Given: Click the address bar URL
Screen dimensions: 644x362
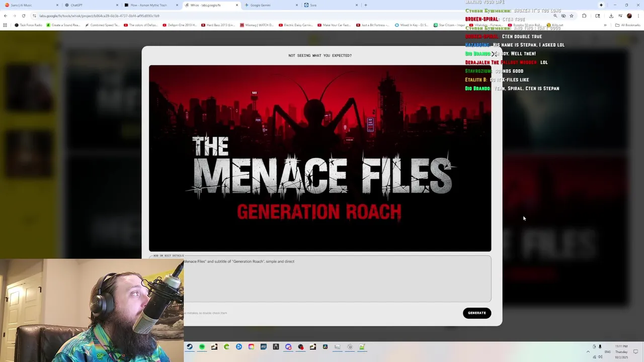Looking at the screenshot, I should [x=100, y=16].
